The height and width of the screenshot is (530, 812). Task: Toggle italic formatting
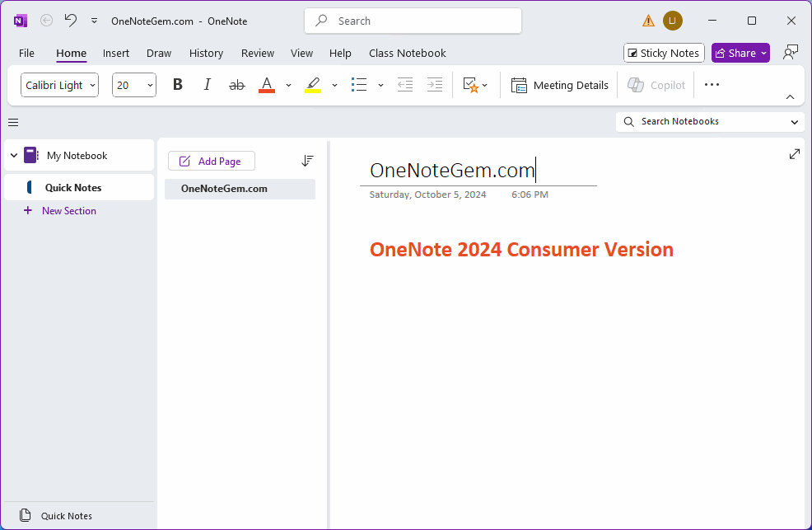[x=208, y=84]
